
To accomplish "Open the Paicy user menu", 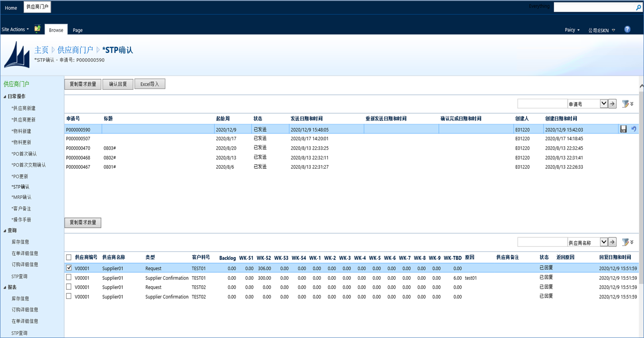I will pyautogui.click(x=572, y=30).
